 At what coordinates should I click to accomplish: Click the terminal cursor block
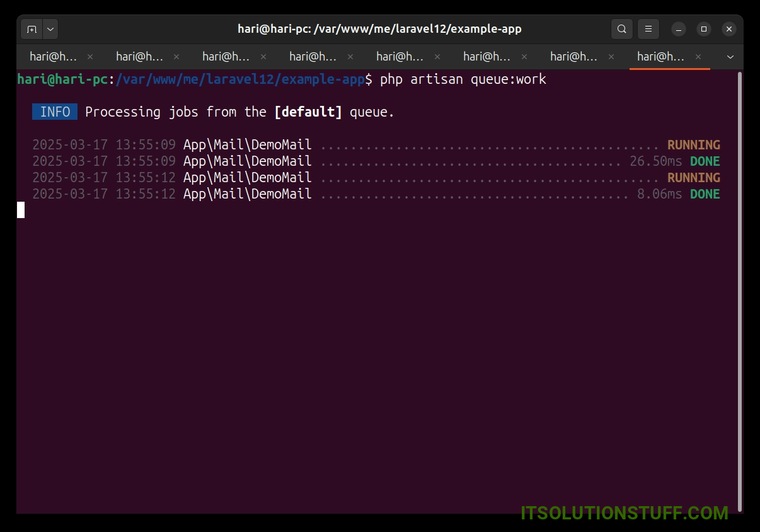pyautogui.click(x=21, y=210)
